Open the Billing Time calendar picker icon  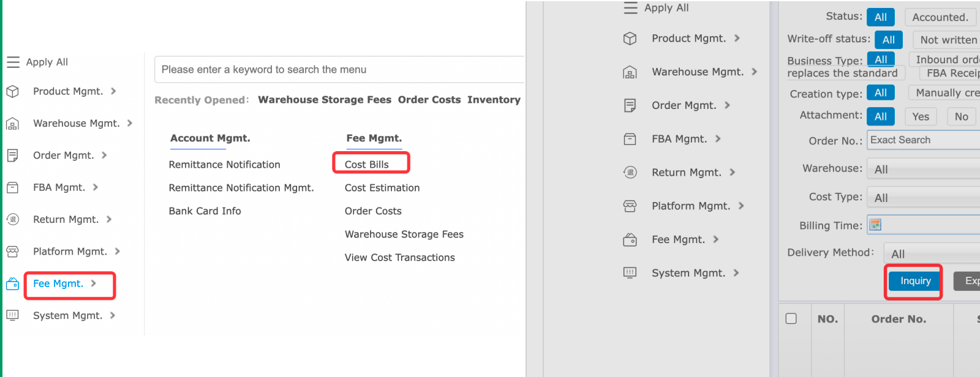875,225
